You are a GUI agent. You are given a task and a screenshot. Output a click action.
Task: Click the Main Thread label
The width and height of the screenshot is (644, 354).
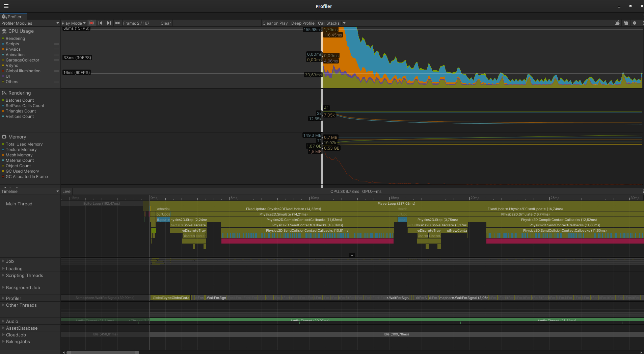[19, 204]
